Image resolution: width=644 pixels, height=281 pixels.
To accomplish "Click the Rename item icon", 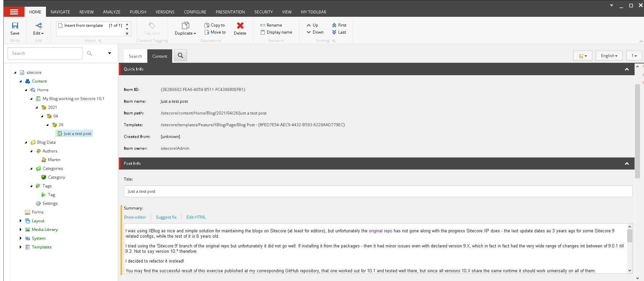I will [263, 25].
